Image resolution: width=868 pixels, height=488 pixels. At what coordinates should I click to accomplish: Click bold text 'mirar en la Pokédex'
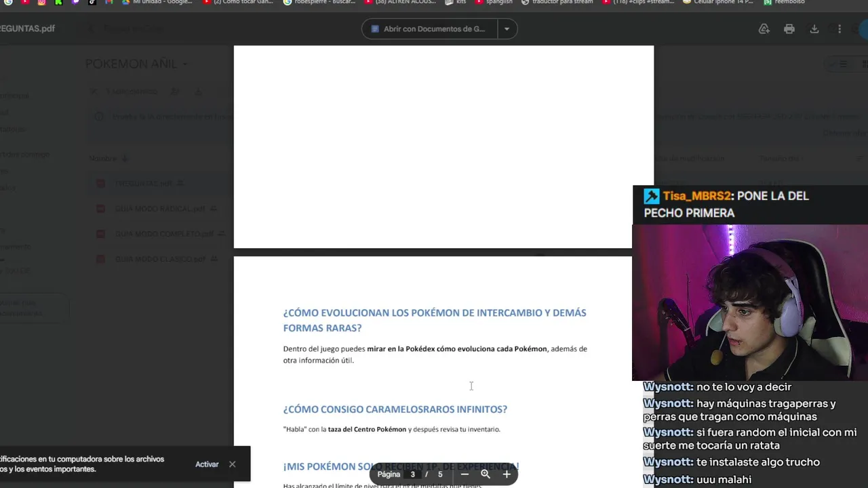pyautogui.click(x=401, y=349)
